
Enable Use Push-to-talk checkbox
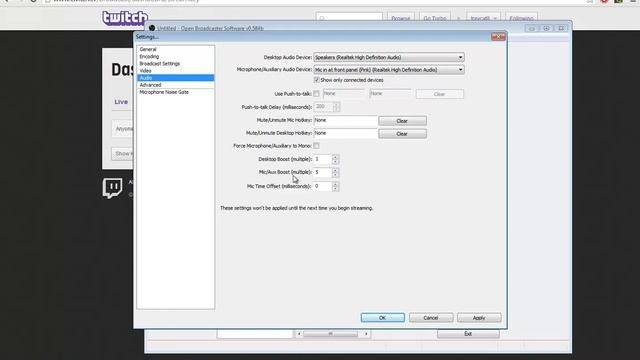(x=316, y=94)
